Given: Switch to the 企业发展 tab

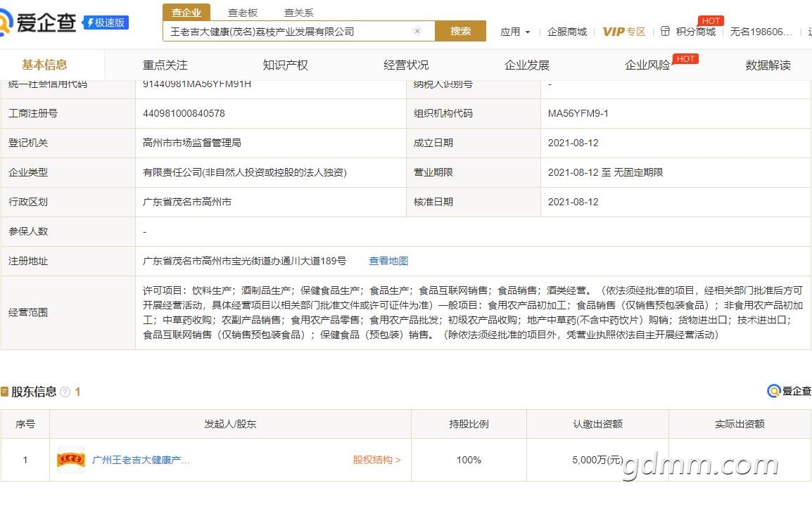Looking at the screenshot, I should [526, 65].
